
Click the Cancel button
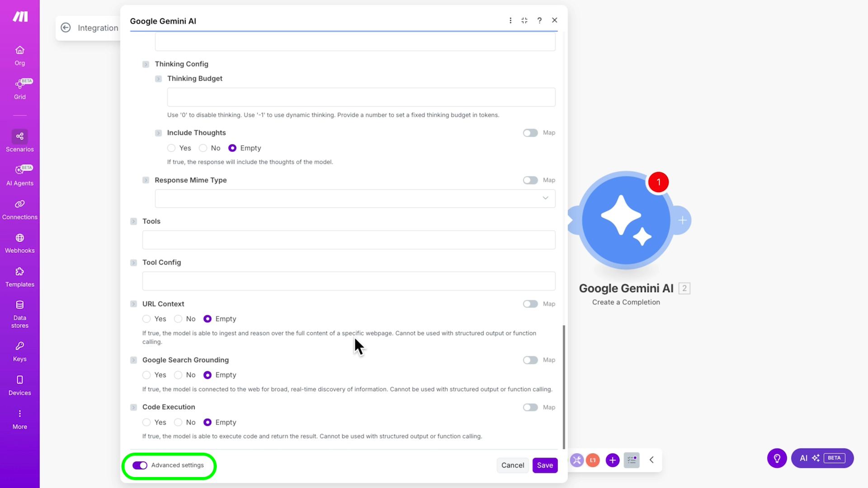tap(513, 465)
